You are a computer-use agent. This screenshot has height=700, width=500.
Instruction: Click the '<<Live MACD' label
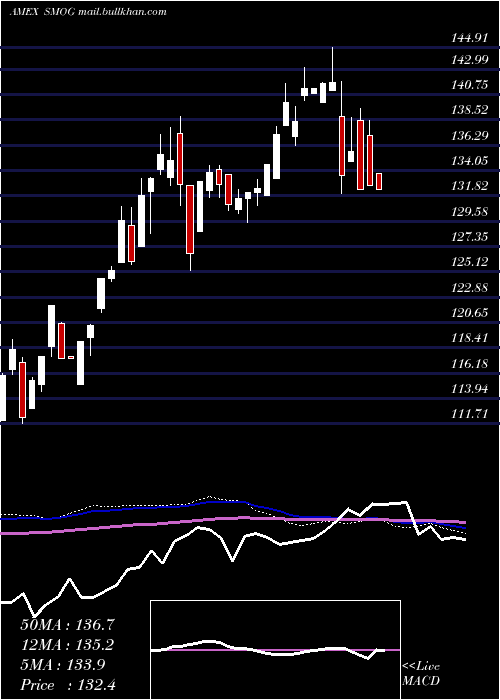(x=421, y=674)
